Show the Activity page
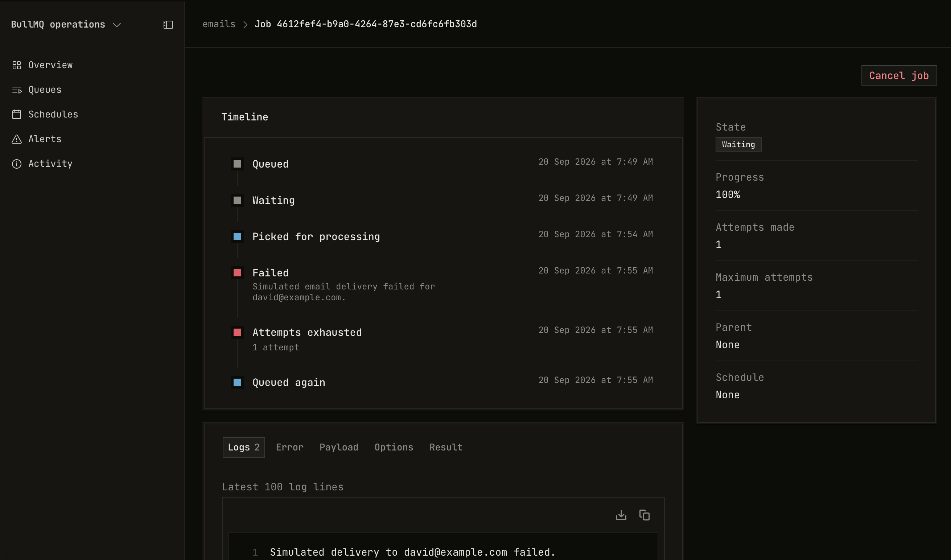The image size is (951, 560). pyautogui.click(x=50, y=164)
